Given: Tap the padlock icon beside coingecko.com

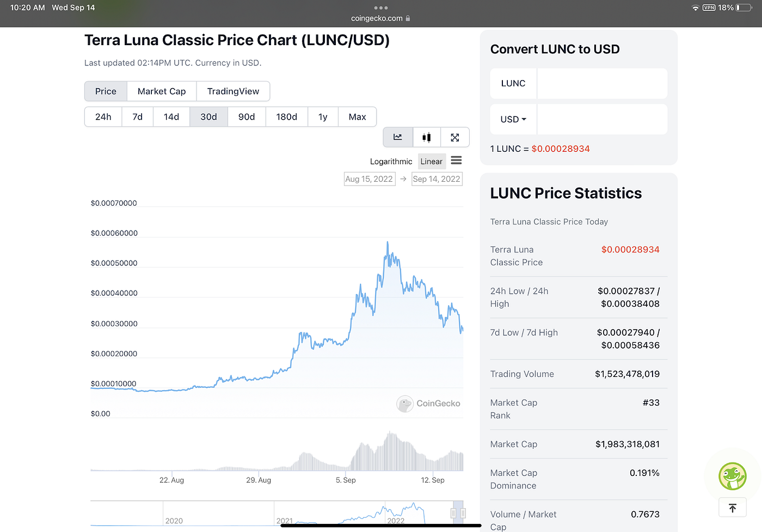Looking at the screenshot, I should (408, 18).
